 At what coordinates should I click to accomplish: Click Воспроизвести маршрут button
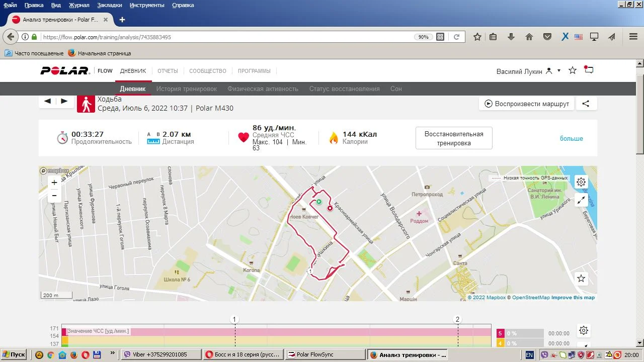pyautogui.click(x=526, y=104)
